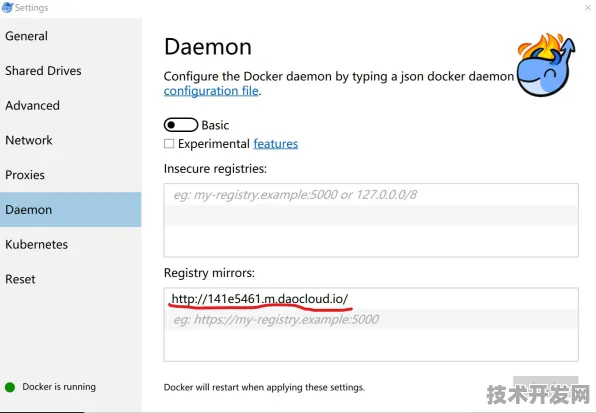This screenshot has height=413, width=596.
Task: Enable the Experimental features checkbox
Action: click(169, 144)
